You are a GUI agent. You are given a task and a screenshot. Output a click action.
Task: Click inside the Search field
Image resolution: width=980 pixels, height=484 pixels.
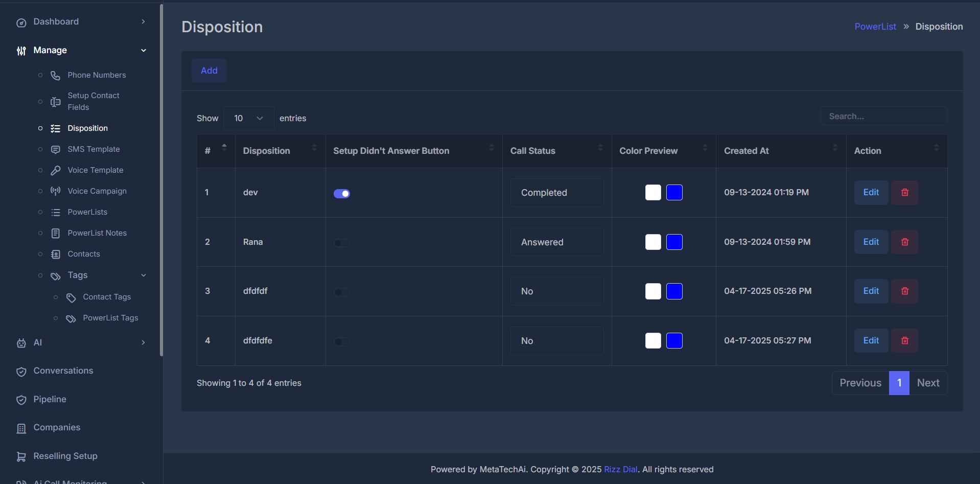click(x=884, y=116)
